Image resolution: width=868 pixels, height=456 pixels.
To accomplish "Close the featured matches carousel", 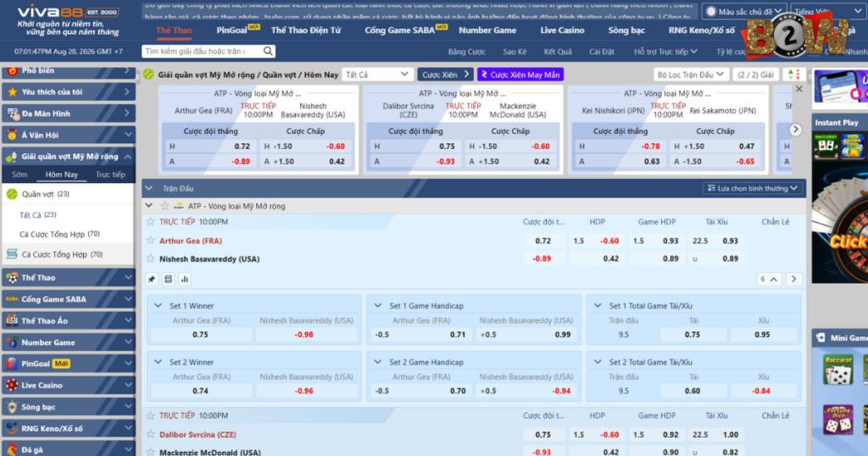I will (x=798, y=89).
